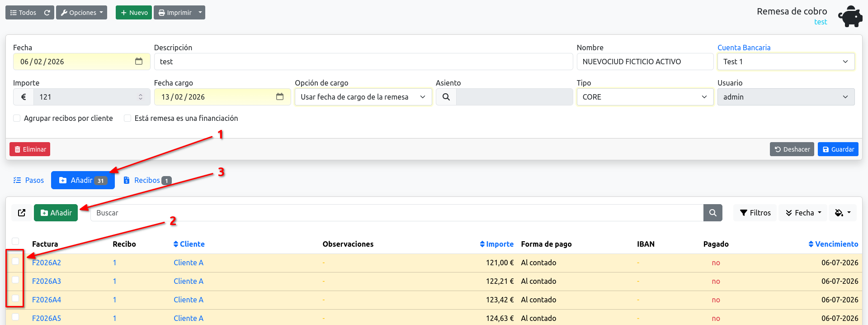Click the Asiento search magnifier icon
Screen dimensions: 868x325
pyautogui.click(x=446, y=97)
